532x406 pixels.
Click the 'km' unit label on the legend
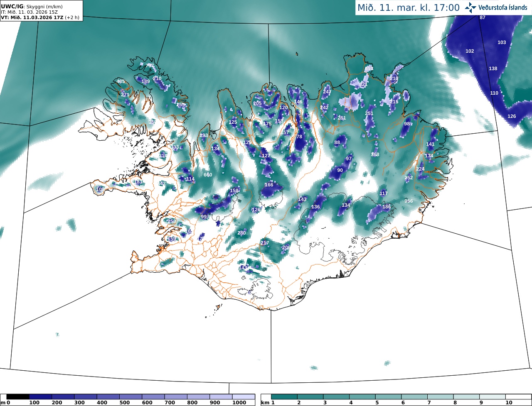point(265,403)
